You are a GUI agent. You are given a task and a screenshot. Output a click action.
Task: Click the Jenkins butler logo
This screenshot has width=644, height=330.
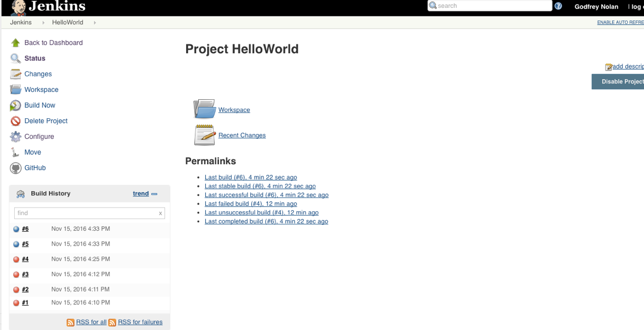(18, 7)
